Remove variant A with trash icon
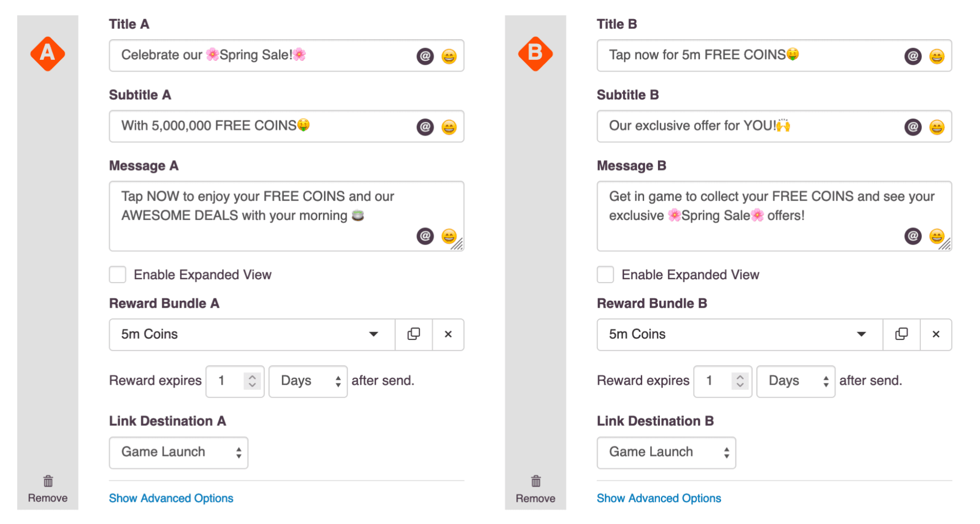 (x=48, y=489)
